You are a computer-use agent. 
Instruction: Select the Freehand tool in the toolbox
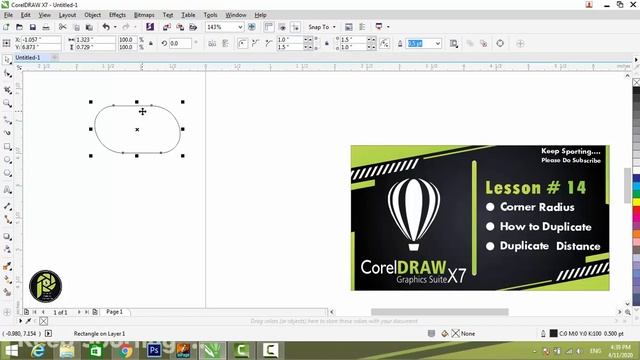pos(7,119)
